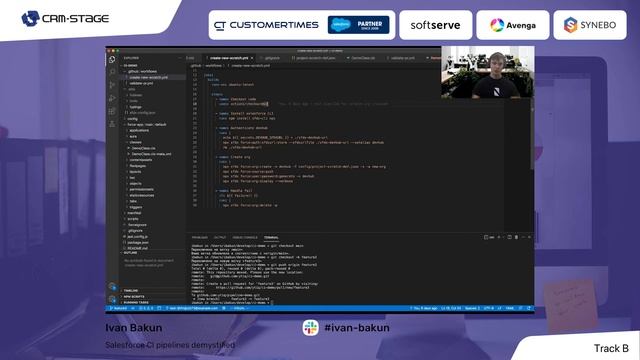Click the notifications bell in status bar

click(529, 308)
